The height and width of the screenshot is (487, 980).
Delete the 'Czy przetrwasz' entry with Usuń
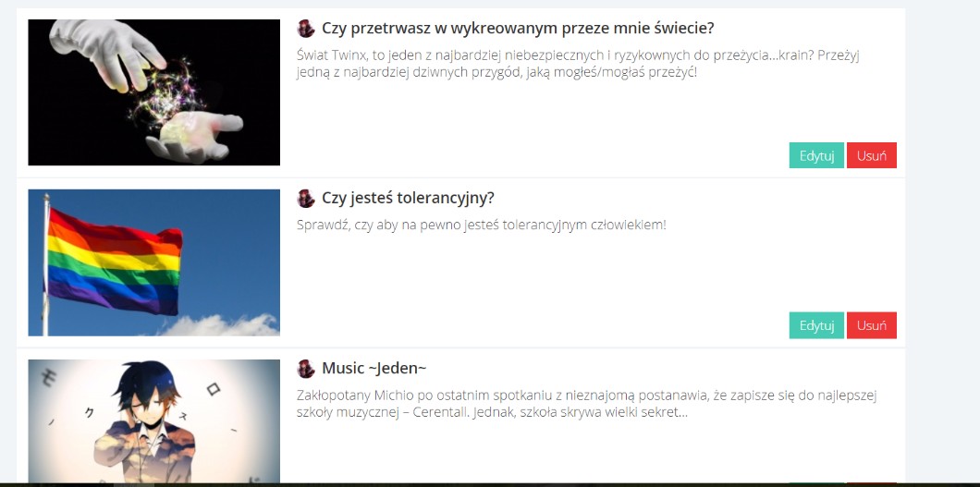pos(871,155)
